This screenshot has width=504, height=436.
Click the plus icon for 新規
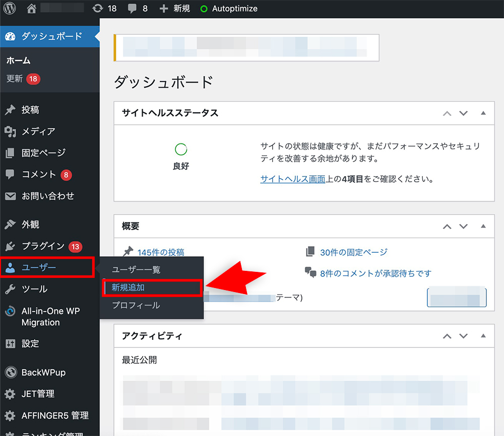tap(164, 9)
